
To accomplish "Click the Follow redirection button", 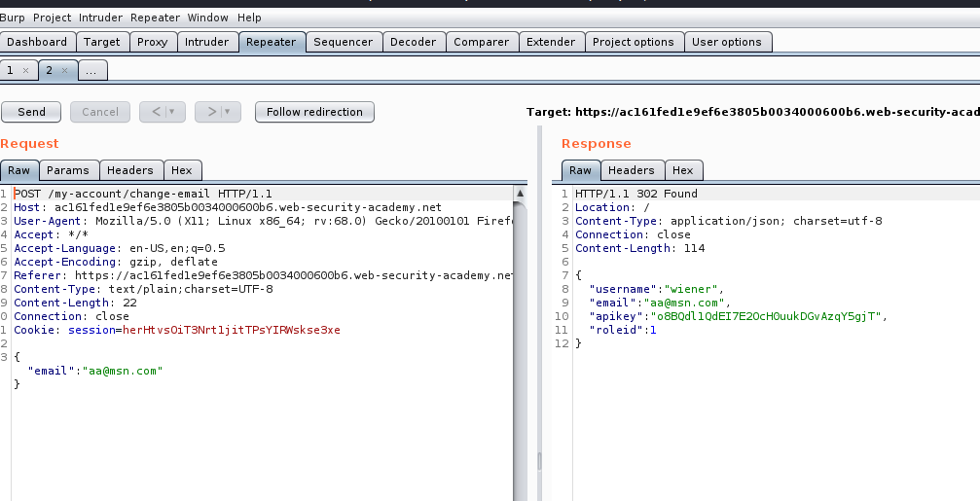I will (x=314, y=112).
